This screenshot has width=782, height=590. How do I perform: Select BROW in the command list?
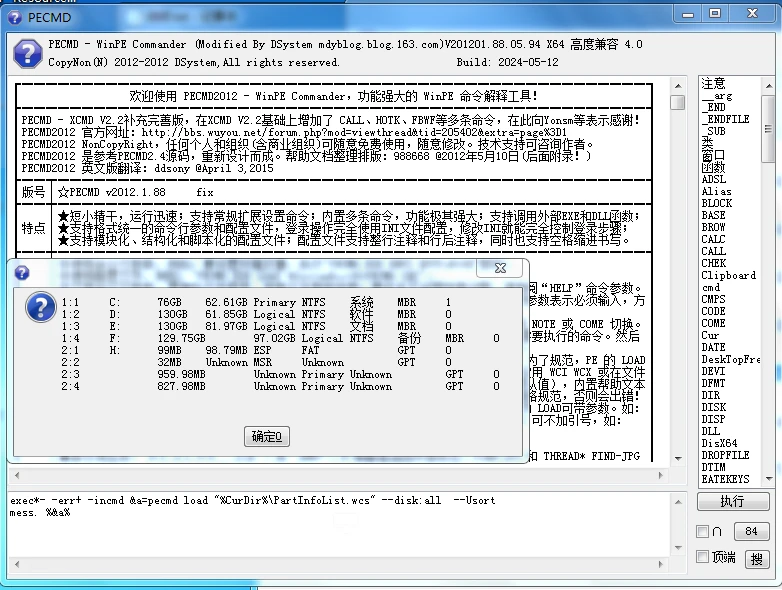pyautogui.click(x=713, y=227)
